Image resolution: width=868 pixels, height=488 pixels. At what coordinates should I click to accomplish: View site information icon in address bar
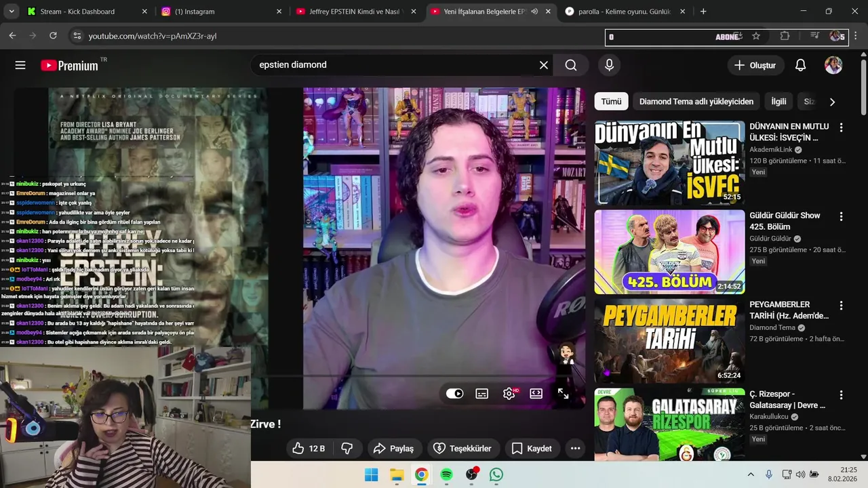[x=77, y=36]
